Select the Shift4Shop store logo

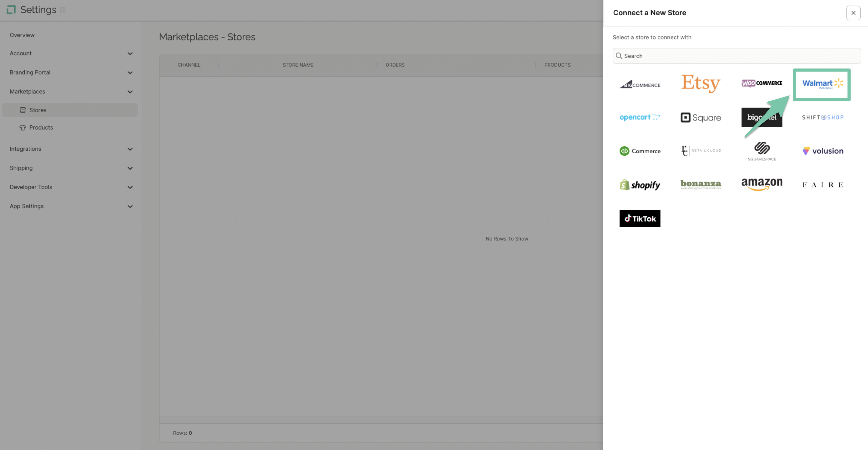coord(823,117)
